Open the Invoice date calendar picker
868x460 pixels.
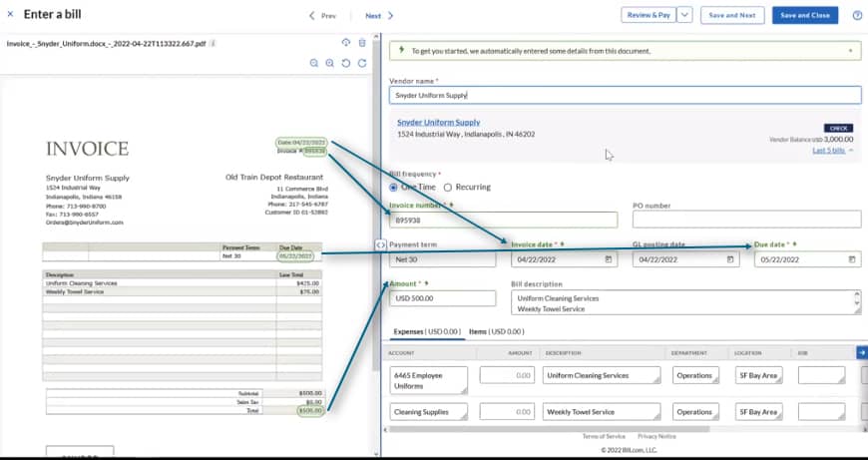pos(609,259)
